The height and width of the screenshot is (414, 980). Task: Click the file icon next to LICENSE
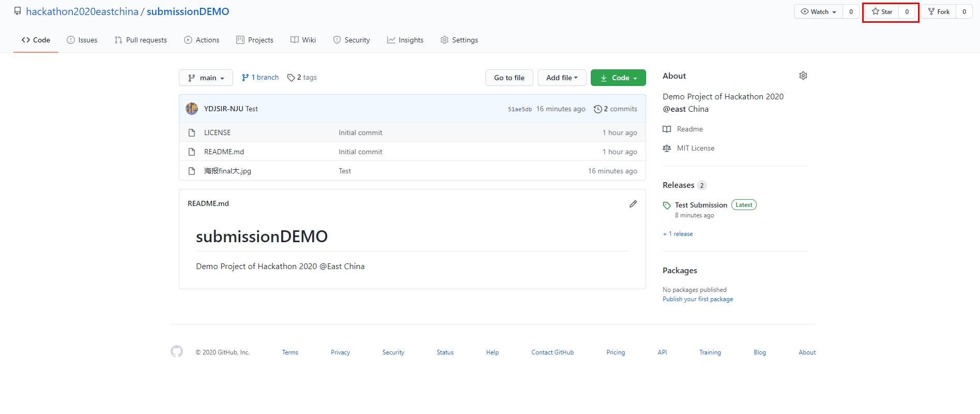192,133
